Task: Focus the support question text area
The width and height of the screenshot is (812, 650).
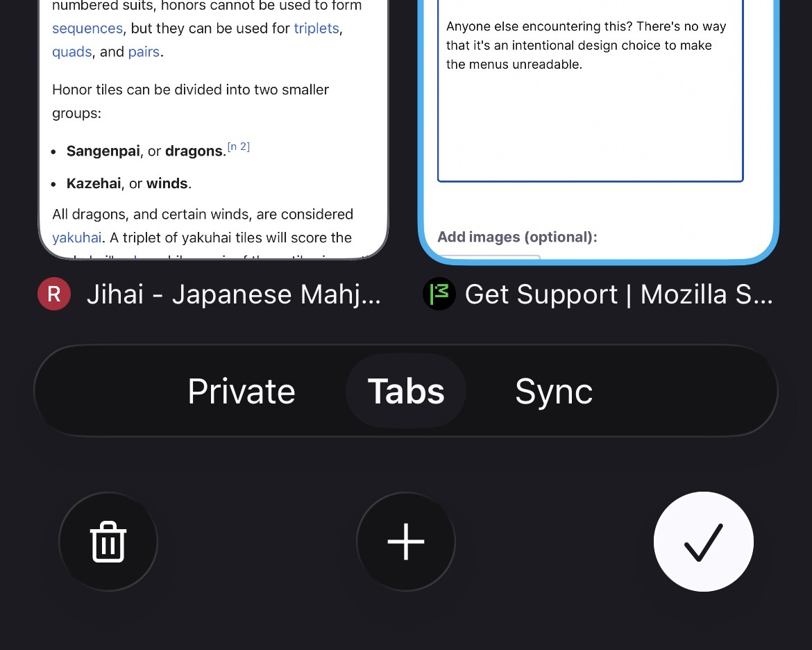Action: tap(591, 91)
